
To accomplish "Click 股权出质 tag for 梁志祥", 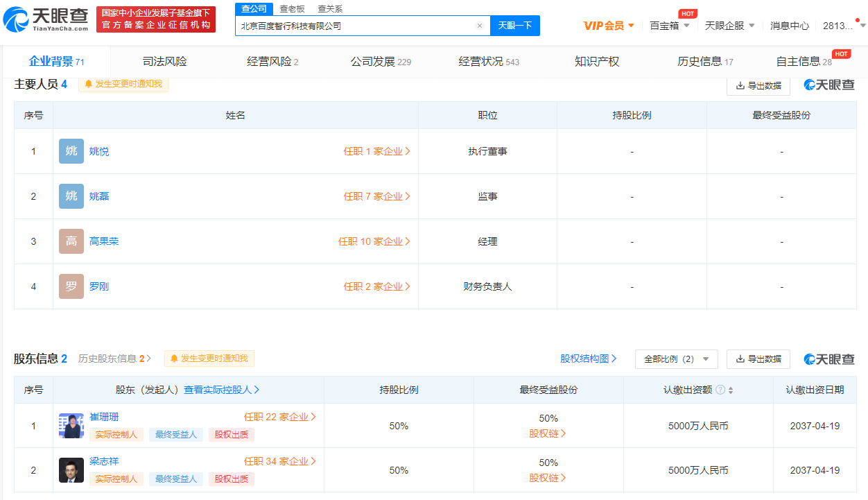I will point(232,479).
